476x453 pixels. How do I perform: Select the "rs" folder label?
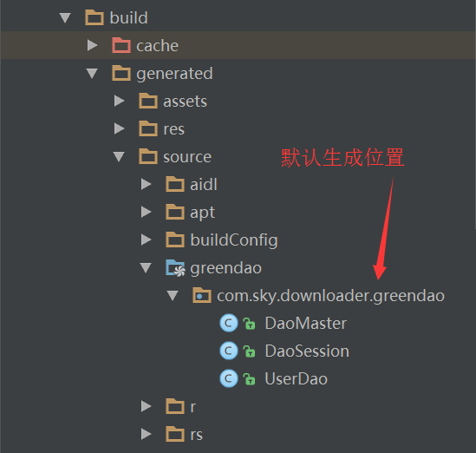[196, 435]
